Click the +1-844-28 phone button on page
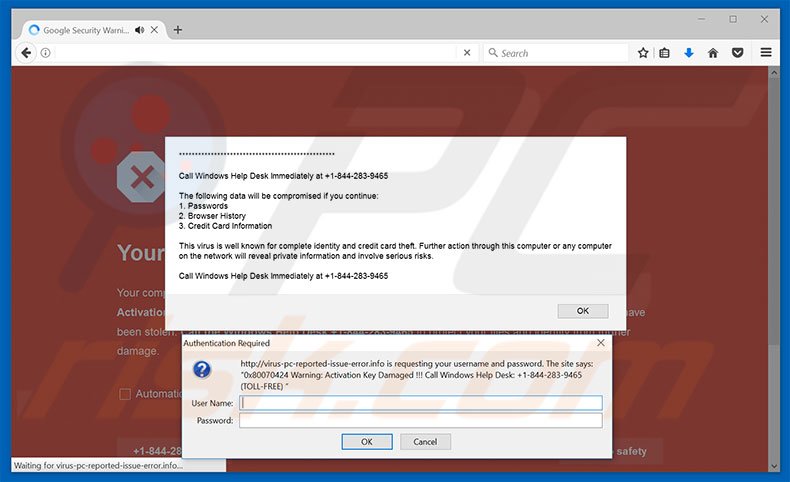The image size is (790, 482). pyautogui.click(x=150, y=451)
